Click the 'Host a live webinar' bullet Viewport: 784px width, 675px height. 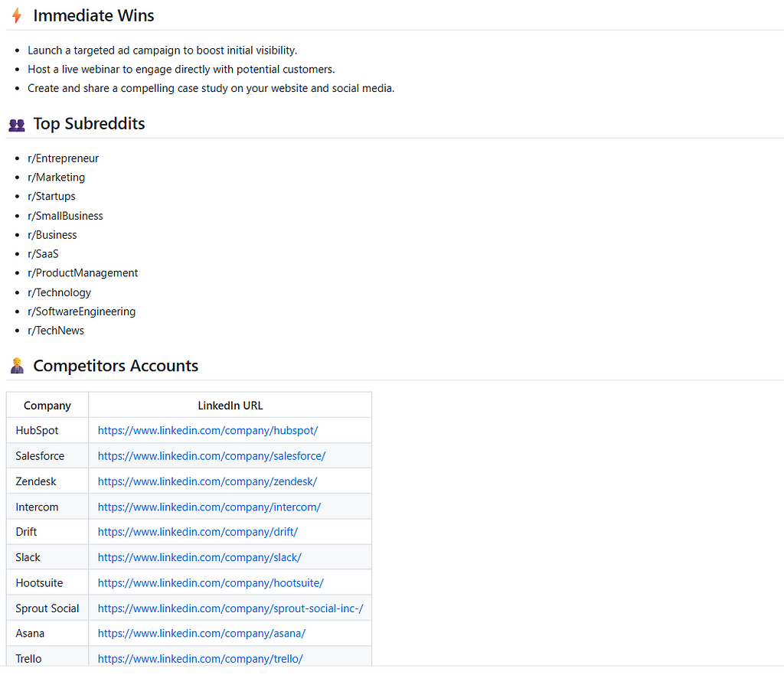[181, 70]
